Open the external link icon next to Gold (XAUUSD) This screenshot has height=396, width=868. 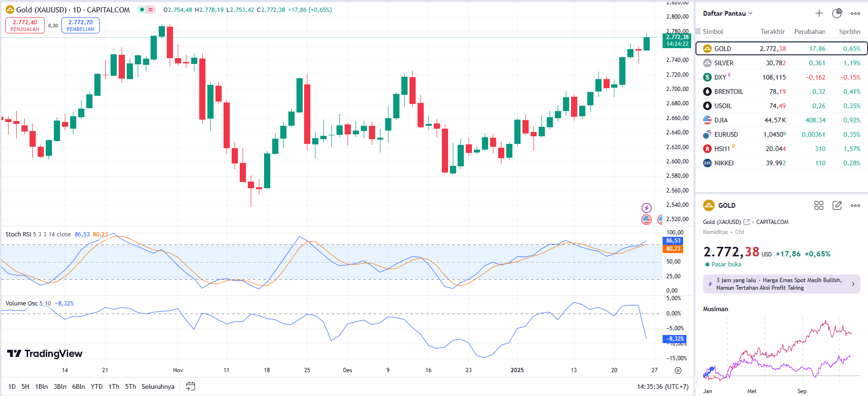[x=746, y=222]
